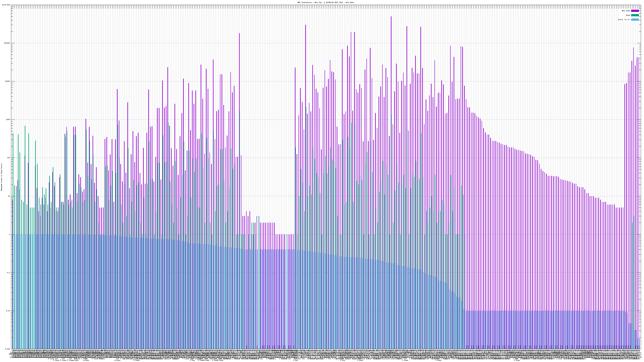Click the 1000 y-axis tick label
This screenshot has height=362, width=644.
(x=8, y=119)
